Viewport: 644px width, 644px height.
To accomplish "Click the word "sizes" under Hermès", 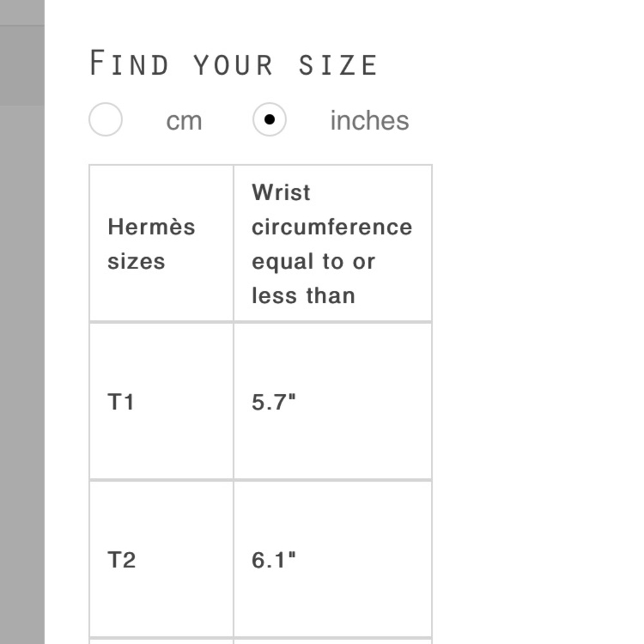I will pos(136,262).
